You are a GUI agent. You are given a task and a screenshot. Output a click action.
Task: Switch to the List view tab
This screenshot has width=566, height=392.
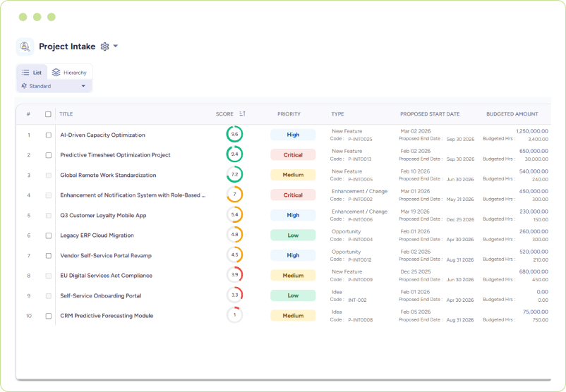(32, 73)
